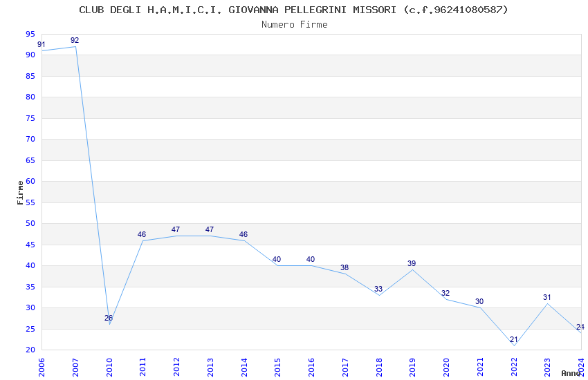588x380 pixels.
Task: Select x-axis year label 2016
Action: click(311, 367)
